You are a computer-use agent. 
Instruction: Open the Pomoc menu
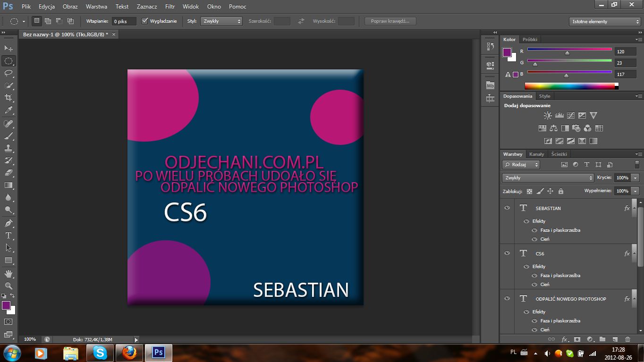tap(237, 7)
